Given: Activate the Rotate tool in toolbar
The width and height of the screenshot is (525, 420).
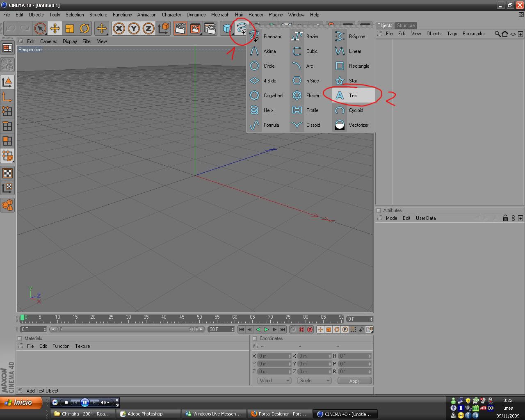Looking at the screenshot, I should click(84, 28).
